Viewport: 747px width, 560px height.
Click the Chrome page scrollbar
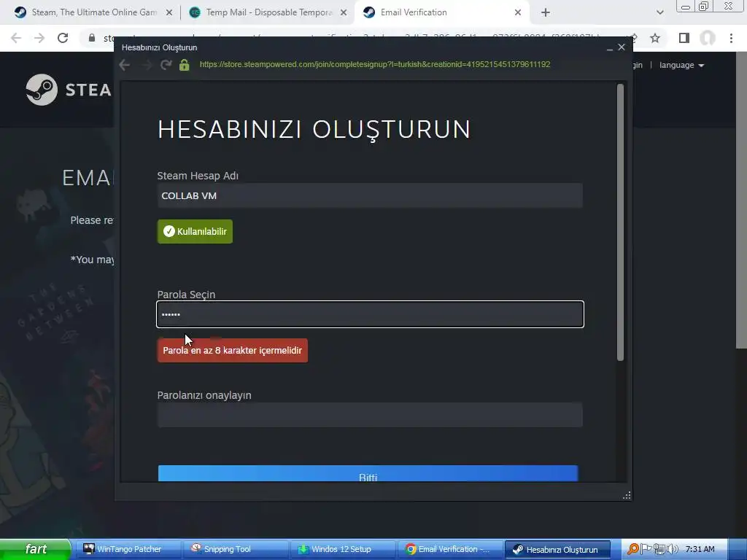click(x=741, y=200)
